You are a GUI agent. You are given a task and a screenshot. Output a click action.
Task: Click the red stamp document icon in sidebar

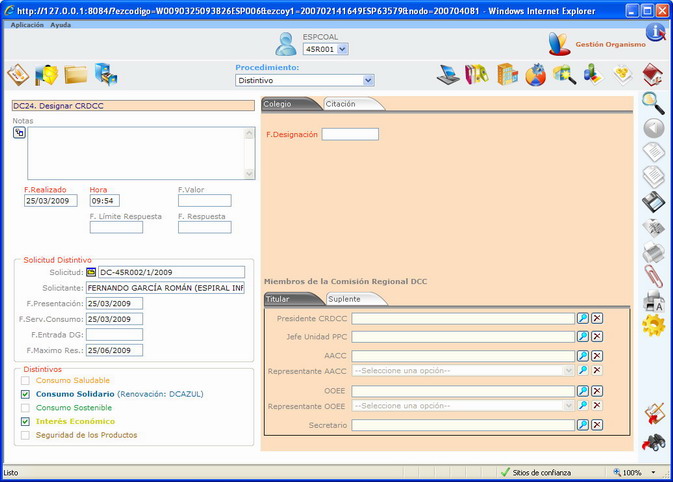(x=654, y=413)
